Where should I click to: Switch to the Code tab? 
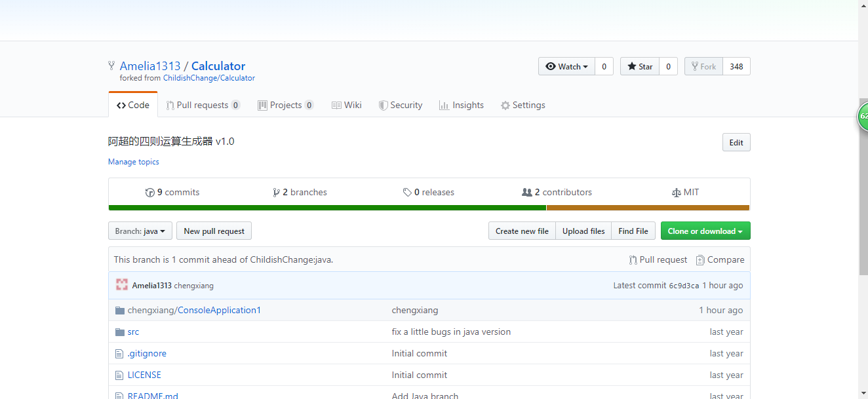pos(133,105)
